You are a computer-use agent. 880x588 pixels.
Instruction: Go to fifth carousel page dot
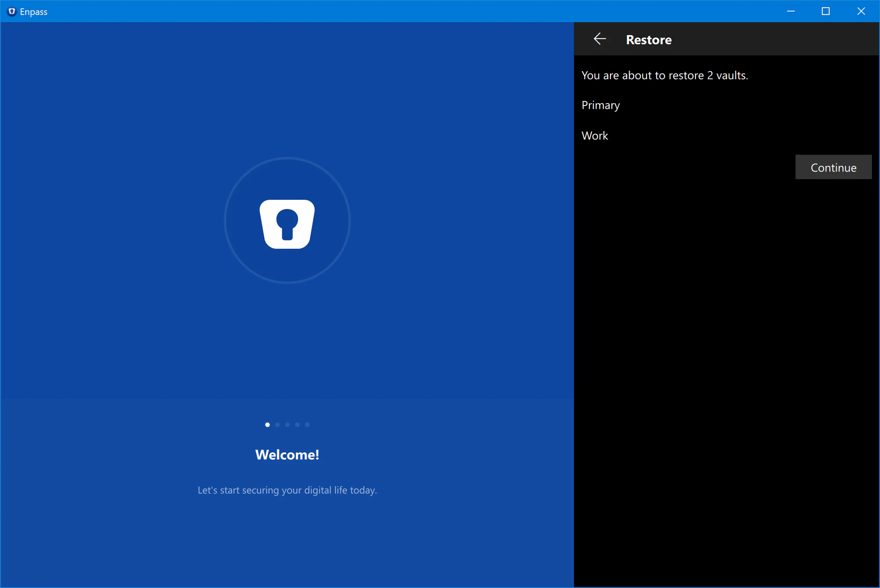point(307,424)
